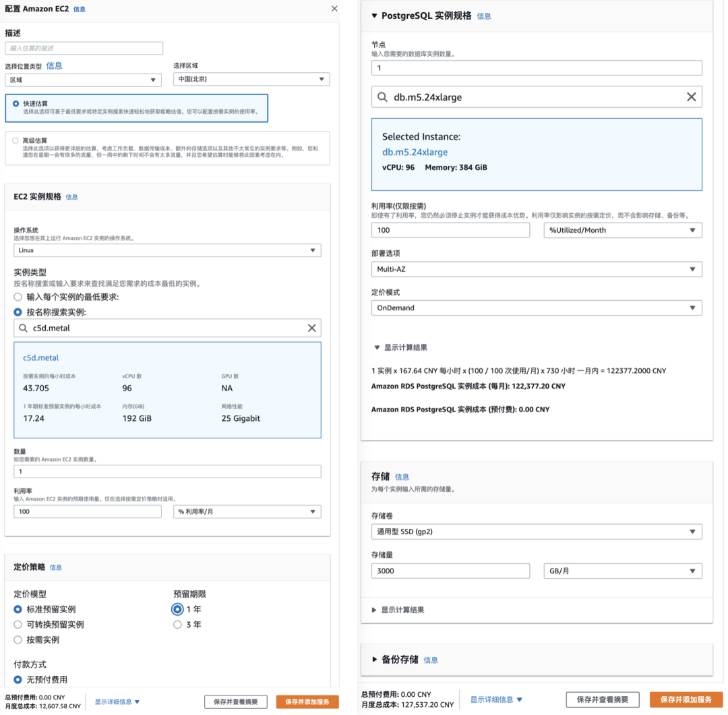
Task: Clear the db.m5.24xlarge search field
Action: tap(692, 96)
